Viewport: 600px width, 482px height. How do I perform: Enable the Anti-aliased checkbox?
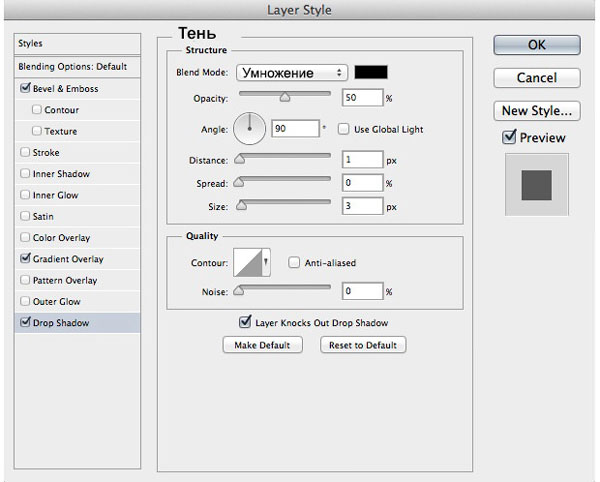click(x=293, y=262)
